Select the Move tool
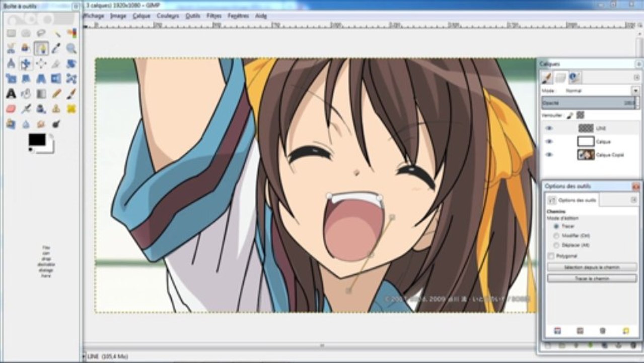644x363 pixels. coord(26,64)
